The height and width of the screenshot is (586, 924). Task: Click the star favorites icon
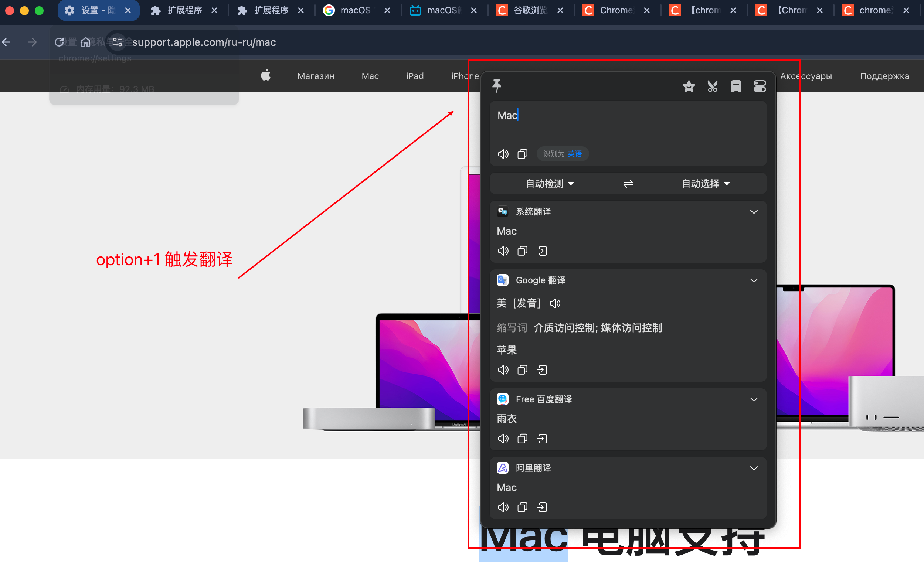tap(689, 86)
